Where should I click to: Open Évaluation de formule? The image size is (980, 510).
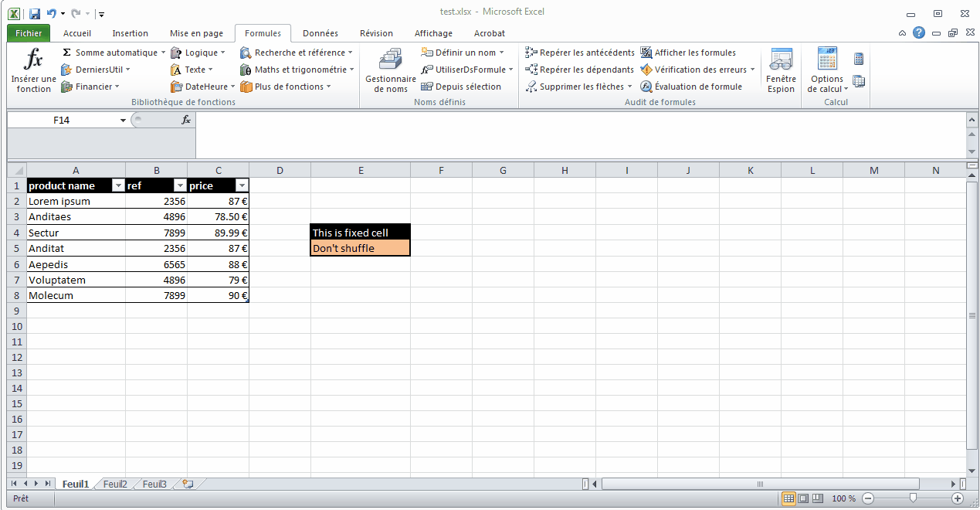pos(691,87)
